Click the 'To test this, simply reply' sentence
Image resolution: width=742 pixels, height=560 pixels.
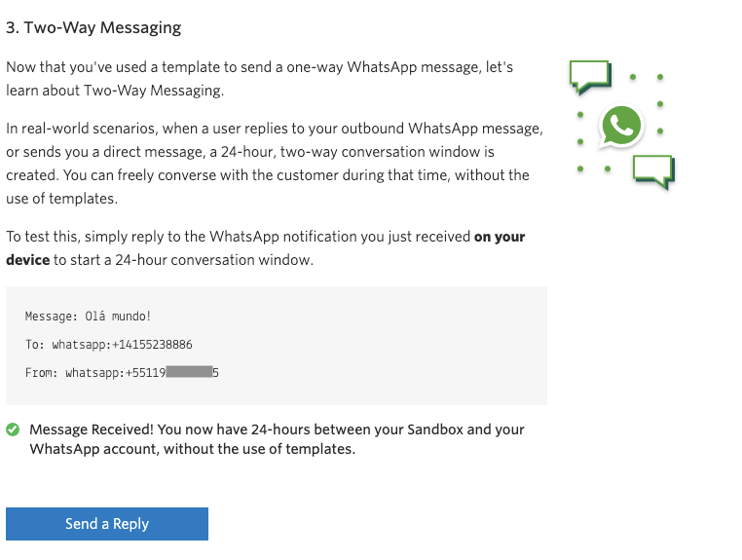pyautogui.click(x=266, y=248)
